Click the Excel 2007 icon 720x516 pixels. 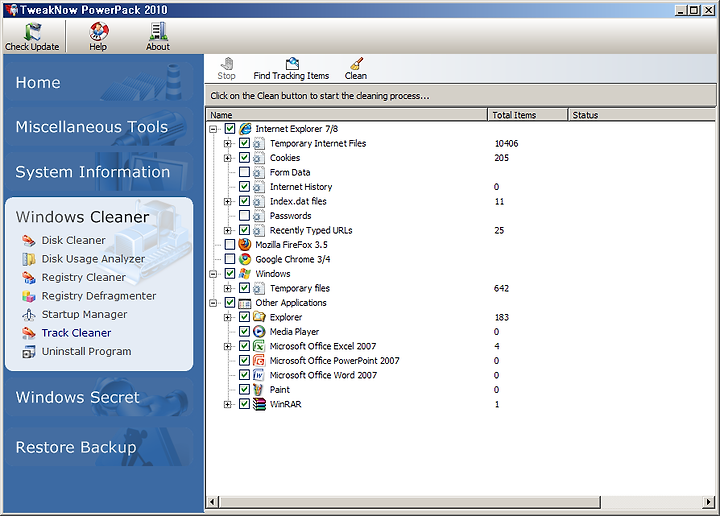point(259,346)
